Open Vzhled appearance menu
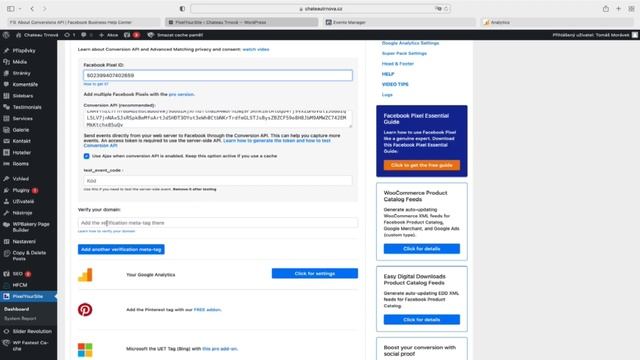This screenshot has height=360, width=640. (x=20, y=179)
